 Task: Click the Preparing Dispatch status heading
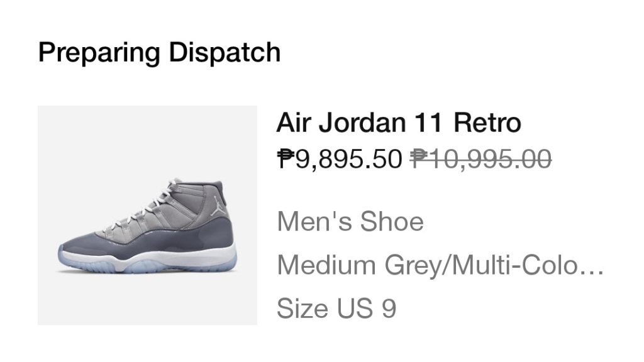[159, 52]
